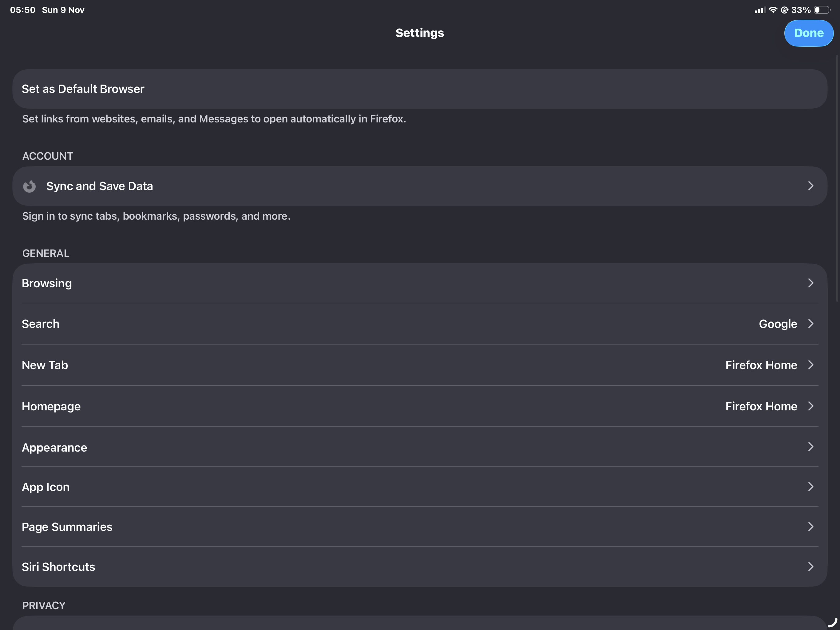Expand Browsing settings via its chevron
The height and width of the screenshot is (630, 840).
[810, 283]
